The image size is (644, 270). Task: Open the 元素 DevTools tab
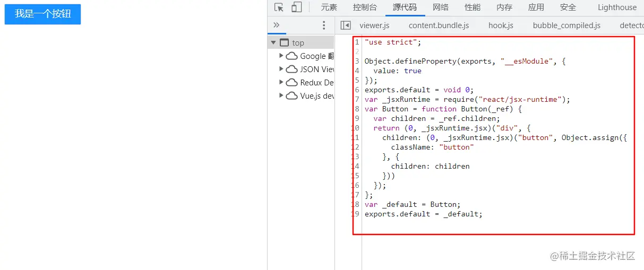coord(329,7)
